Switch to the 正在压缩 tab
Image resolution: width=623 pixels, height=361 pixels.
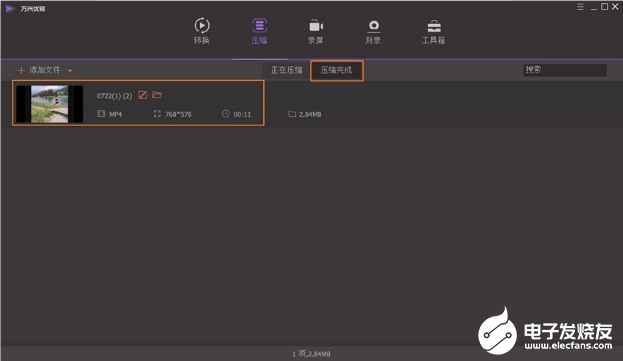coord(286,70)
